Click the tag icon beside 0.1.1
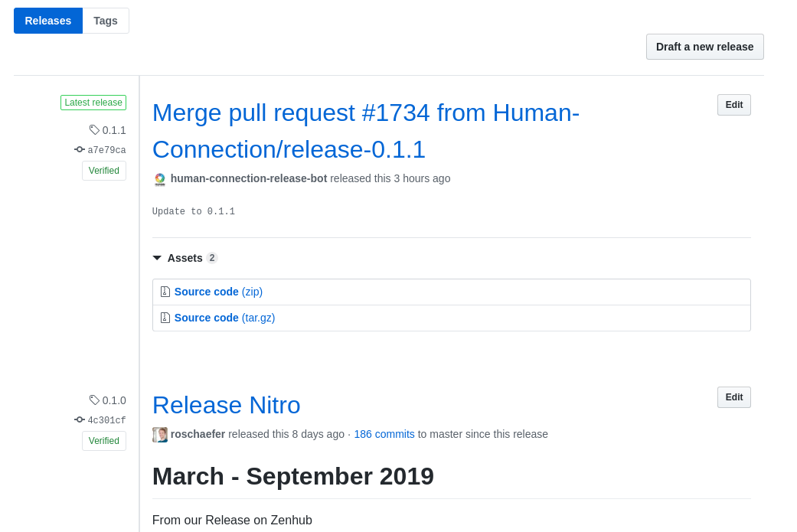The width and height of the screenshot is (797, 532). (93, 130)
